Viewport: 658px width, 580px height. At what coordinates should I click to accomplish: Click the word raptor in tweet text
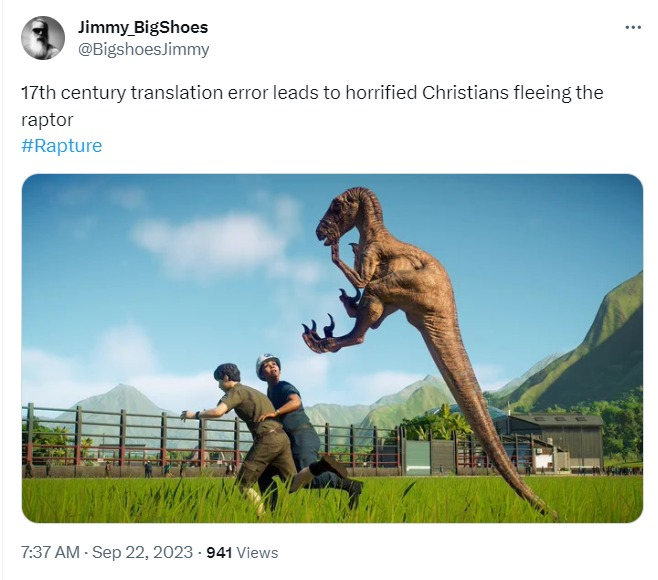coord(47,120)
